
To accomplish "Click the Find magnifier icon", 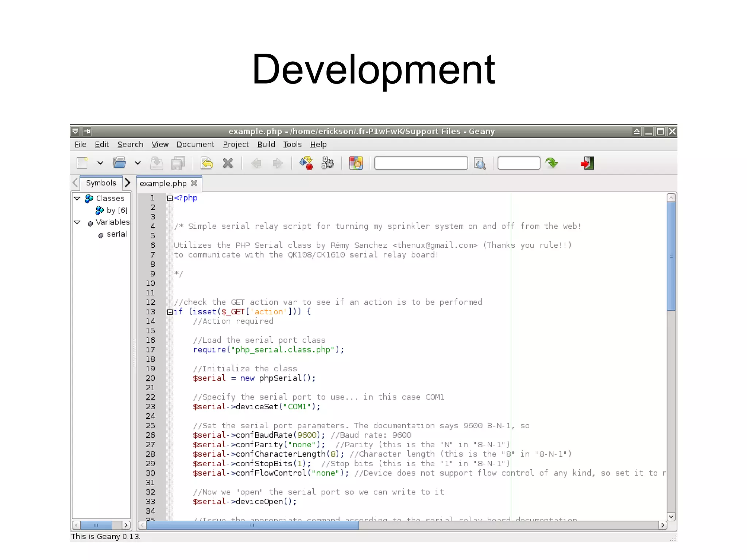I will (x=480, y=163).
